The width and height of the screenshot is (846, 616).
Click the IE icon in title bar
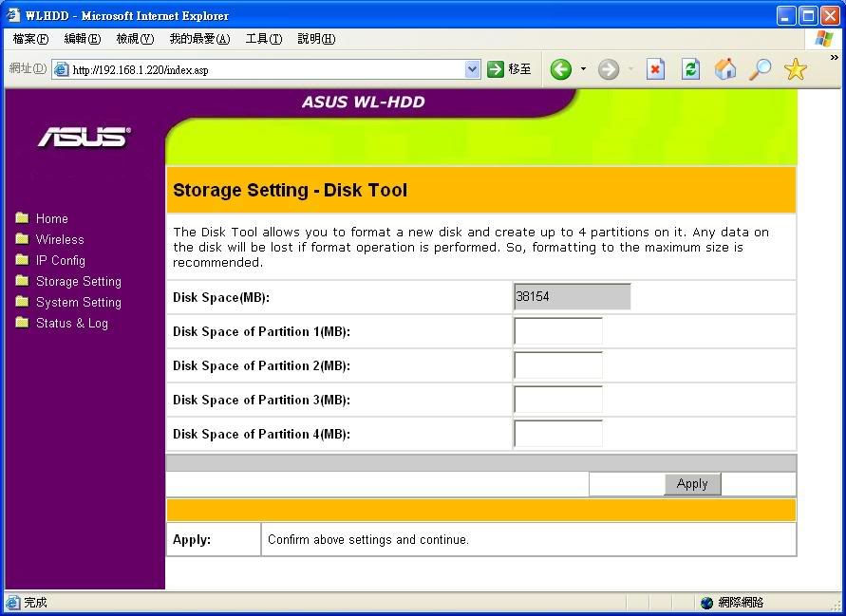pos(12,15)
